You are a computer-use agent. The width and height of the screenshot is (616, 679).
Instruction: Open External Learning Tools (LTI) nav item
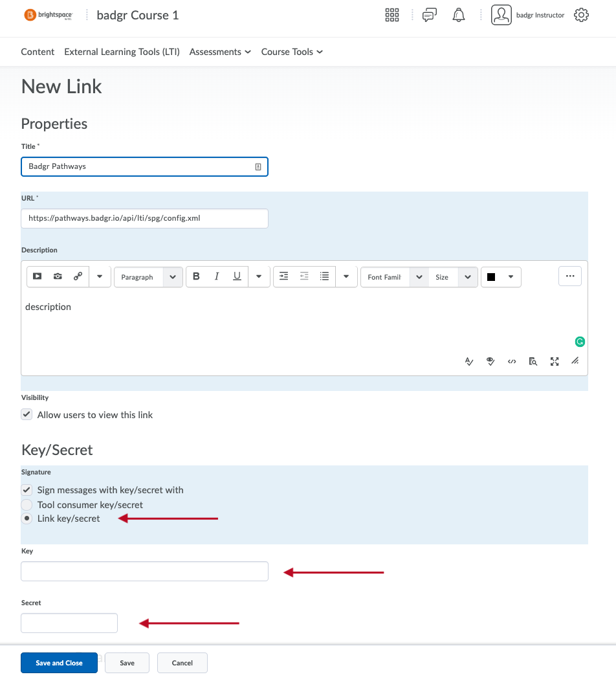122,52
